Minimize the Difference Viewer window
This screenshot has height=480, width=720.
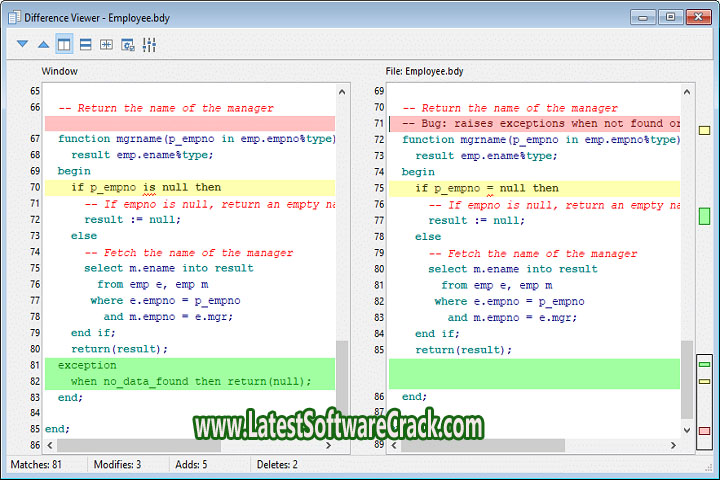[x=643, y=17]
